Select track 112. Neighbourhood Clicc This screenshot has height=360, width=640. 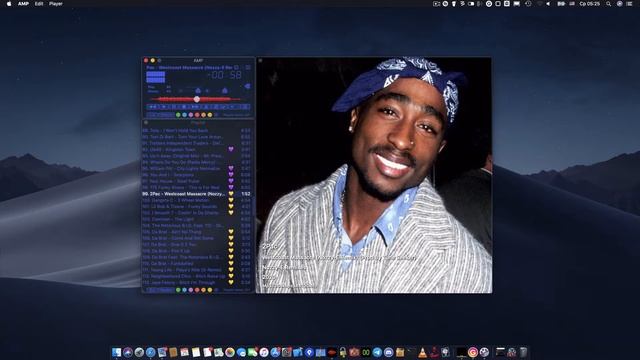196,276
